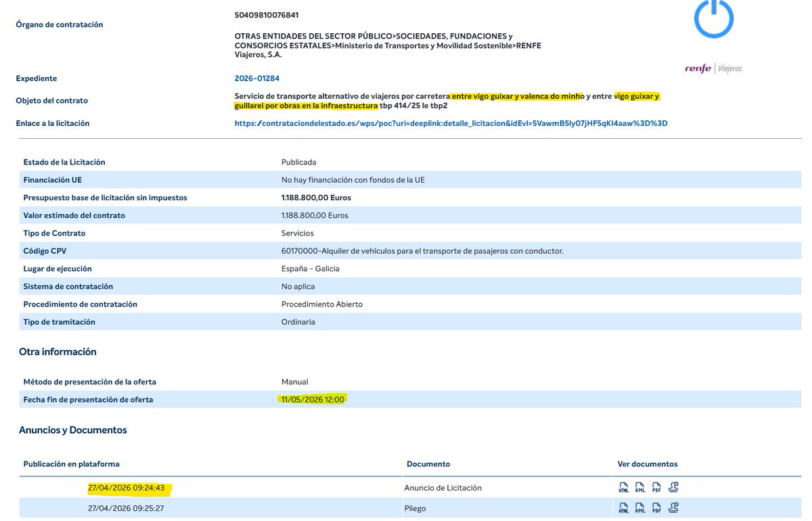Viewport: 812px width, 521px height.
Task: Click the 'Código CPV' label
Action: click(x=46, y=251)
